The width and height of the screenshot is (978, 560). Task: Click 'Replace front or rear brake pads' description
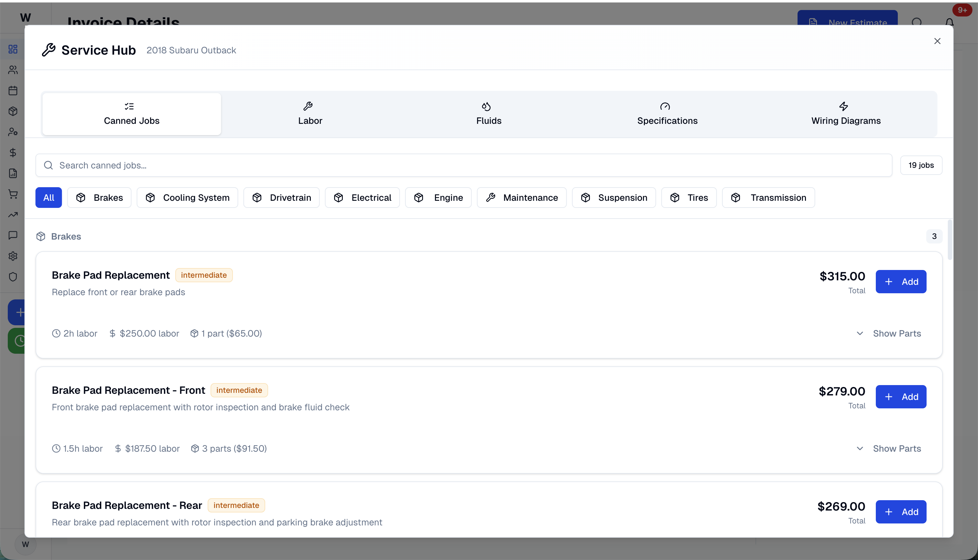click(x=118, y=292)
